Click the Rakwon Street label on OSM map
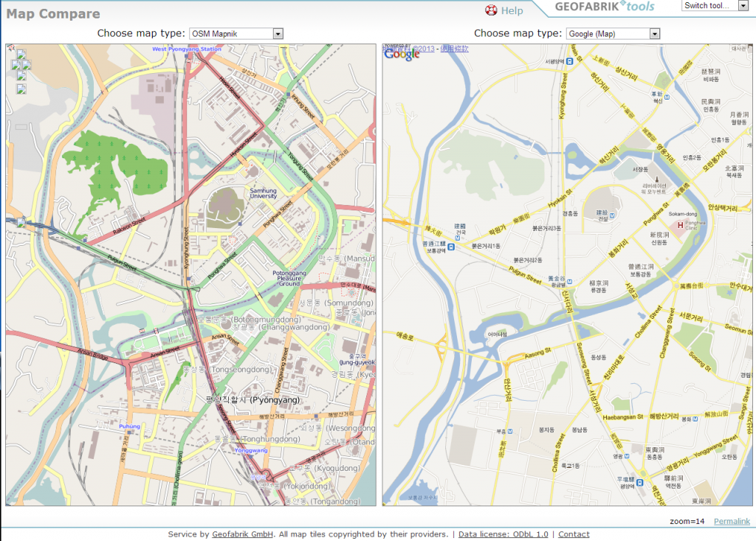 click(x=128, y=226)
